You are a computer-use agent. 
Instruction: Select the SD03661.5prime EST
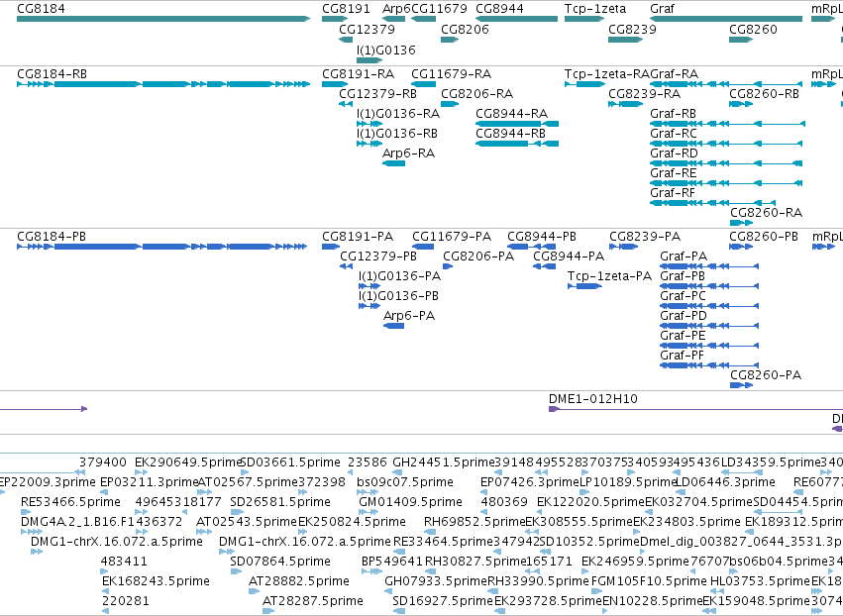[245, 472]
